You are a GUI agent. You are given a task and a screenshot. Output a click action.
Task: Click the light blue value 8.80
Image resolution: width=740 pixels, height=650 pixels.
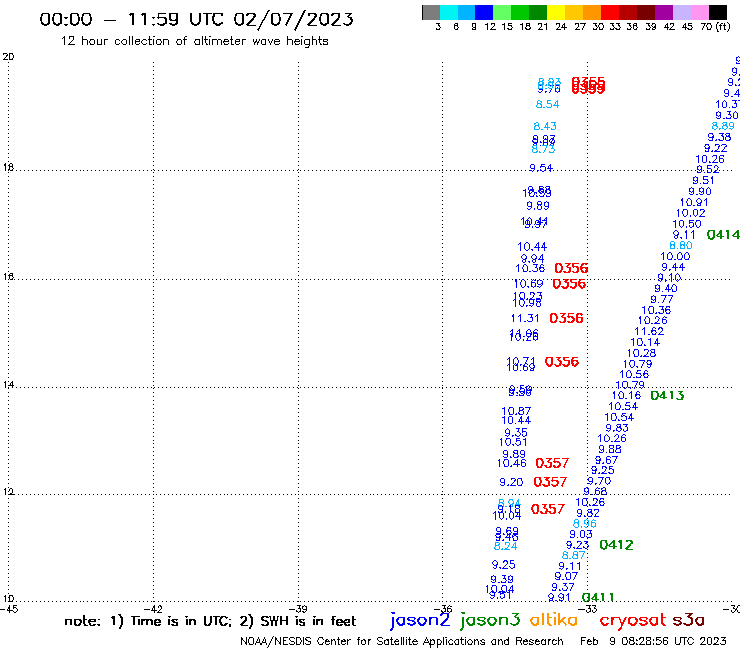pyautogui.click(x=681, y=245)
